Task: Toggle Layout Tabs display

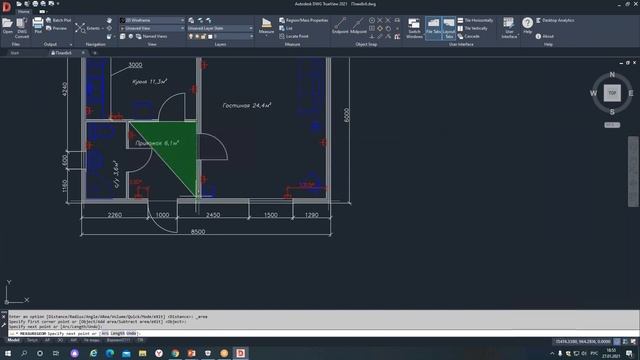Action: pos(449,28)
